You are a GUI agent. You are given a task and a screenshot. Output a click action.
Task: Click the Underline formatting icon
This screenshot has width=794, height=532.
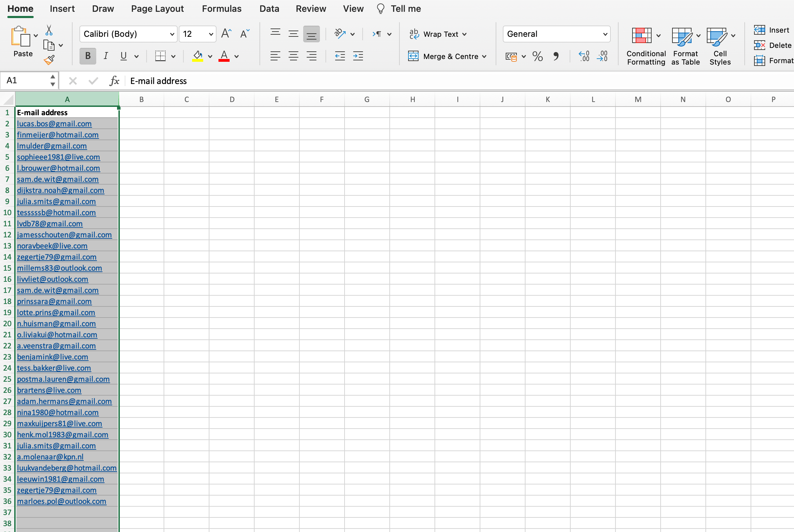click(x=123, y=55)
